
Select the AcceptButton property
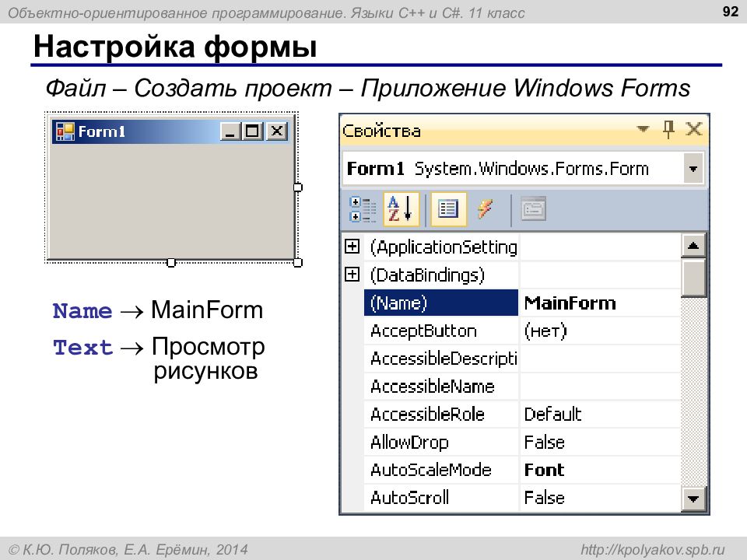click(x=441, y=331)
